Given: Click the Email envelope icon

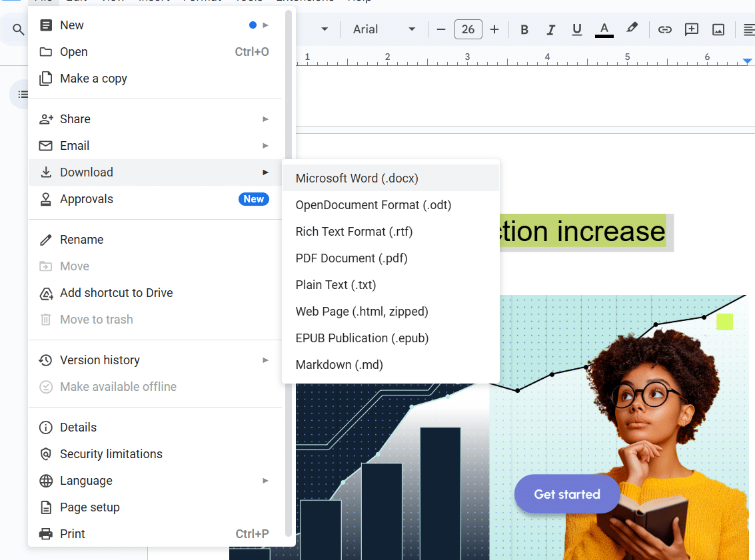Looking at the screenshot, I should (x=46, y=145).
